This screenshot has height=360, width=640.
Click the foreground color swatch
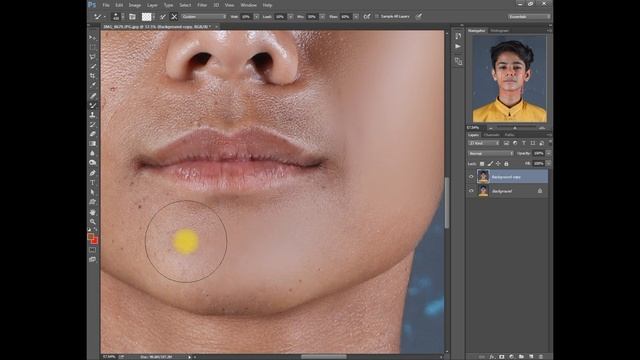[x=91, y=236]
